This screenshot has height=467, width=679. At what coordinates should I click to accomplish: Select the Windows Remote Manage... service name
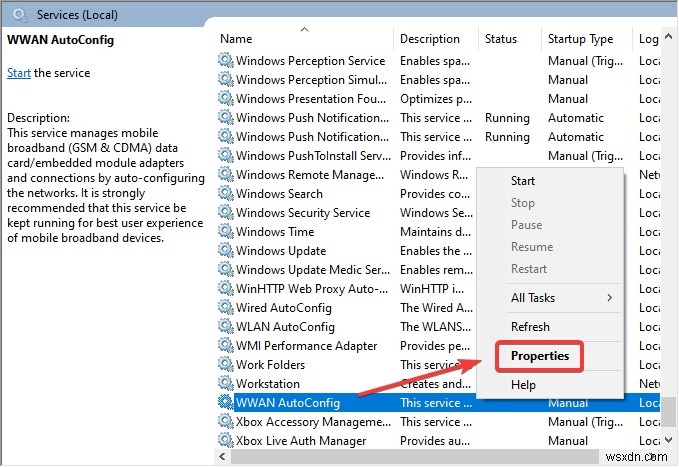tap(310, 175)
